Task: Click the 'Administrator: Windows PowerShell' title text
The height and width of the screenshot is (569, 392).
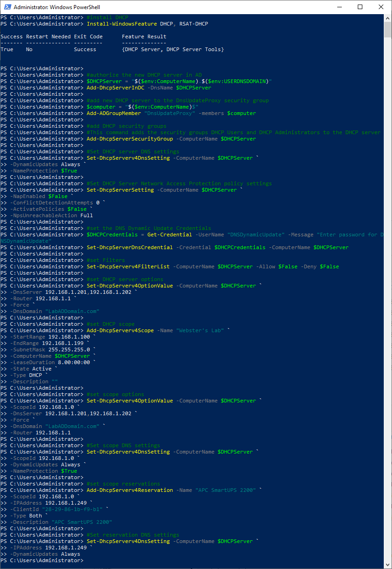Action: coord(57,7)
